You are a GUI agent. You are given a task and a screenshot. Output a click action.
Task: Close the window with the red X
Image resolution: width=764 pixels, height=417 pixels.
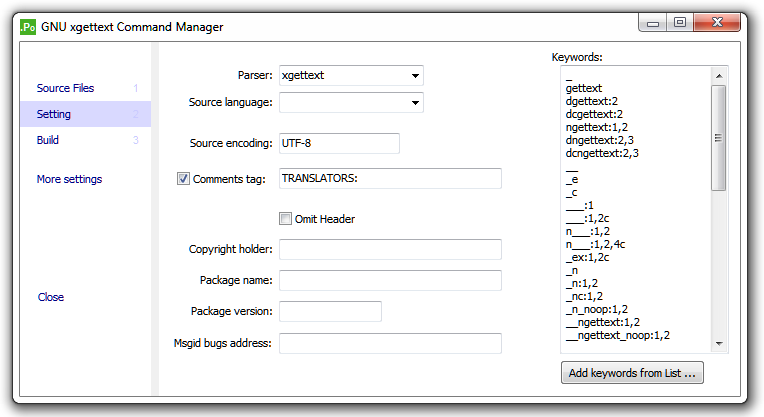click(717, 22)
